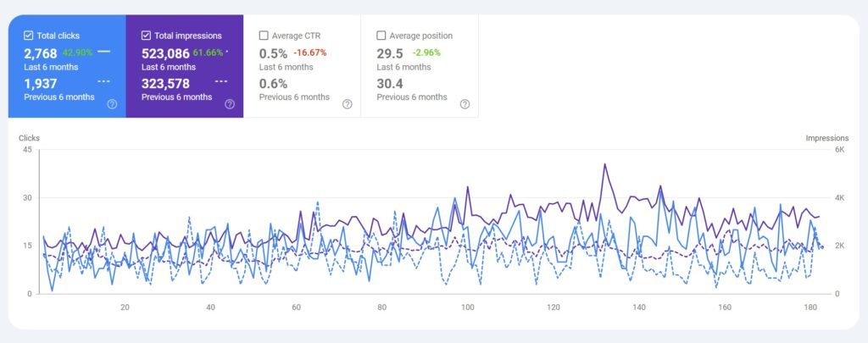The width and height of the screenshot is (868, 343).
Task: Click dashed line legend beside 323,578
Action: point(221,81)
